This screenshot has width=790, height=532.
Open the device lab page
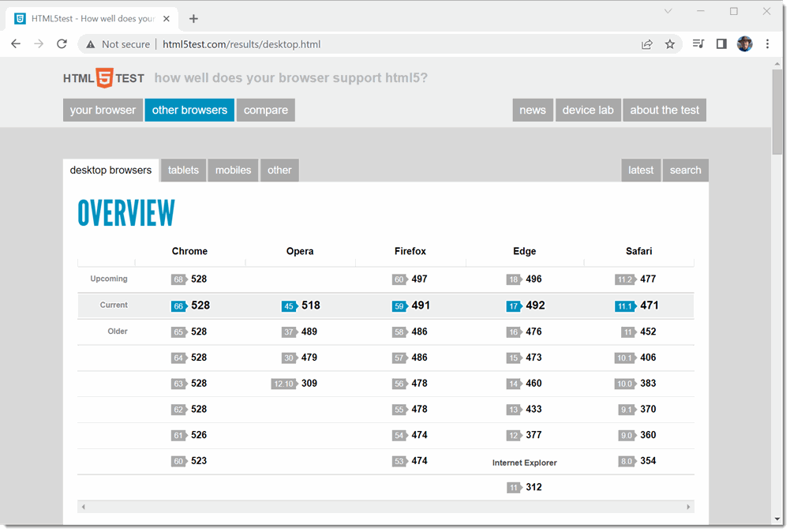pyautogui.click(x=588, y=110)
